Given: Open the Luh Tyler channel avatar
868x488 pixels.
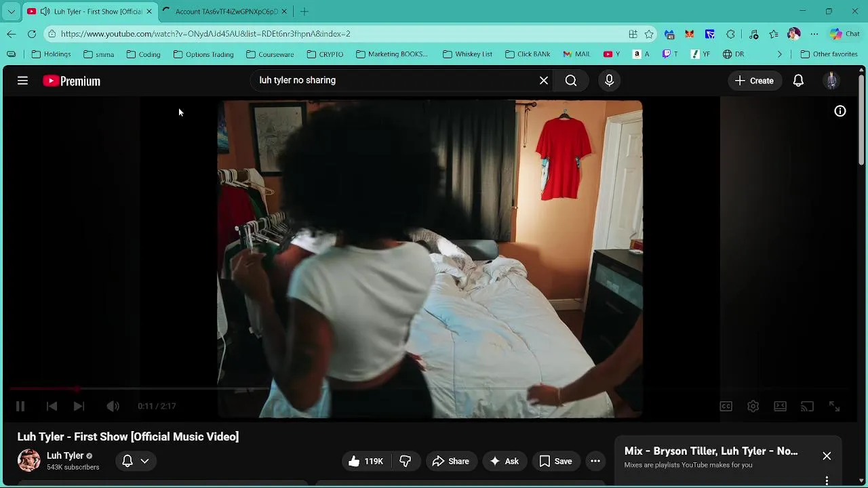Looking at the screenshot, I should point(28,460).
